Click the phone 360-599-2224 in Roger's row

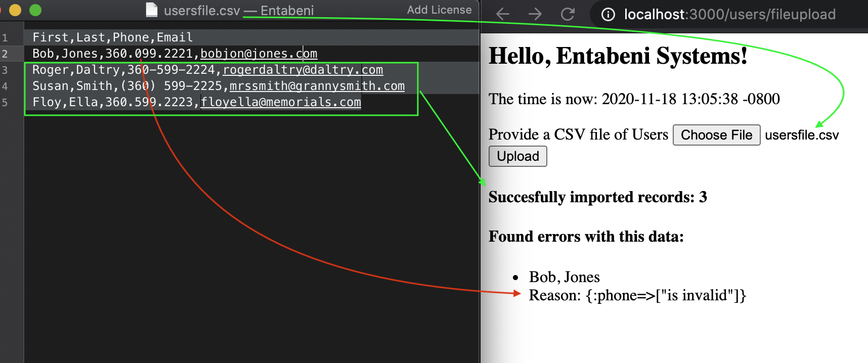(171, 70)
